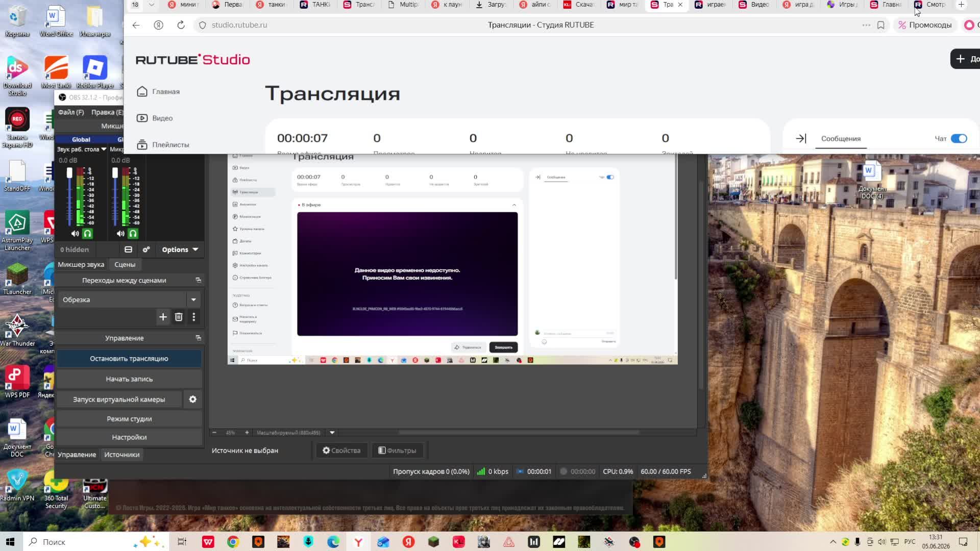Adjust microphone volume fader
The height and width of the screenshot is (551, 980).
[115, 173]
